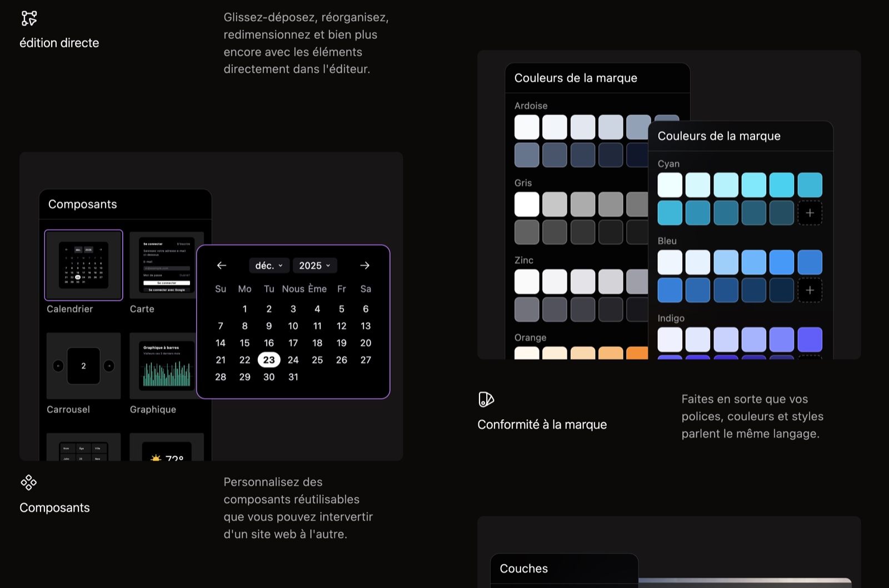The width and height of the screenshot is (889, 588).
Task: Click the édition directe heading
Action: pyautogui.click(x=59, y=43)
